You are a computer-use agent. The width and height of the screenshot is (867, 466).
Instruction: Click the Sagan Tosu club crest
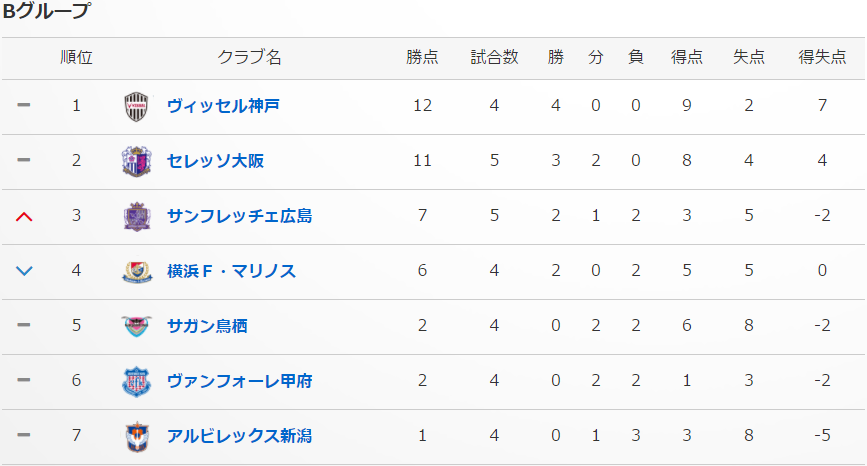pos(136,326)
